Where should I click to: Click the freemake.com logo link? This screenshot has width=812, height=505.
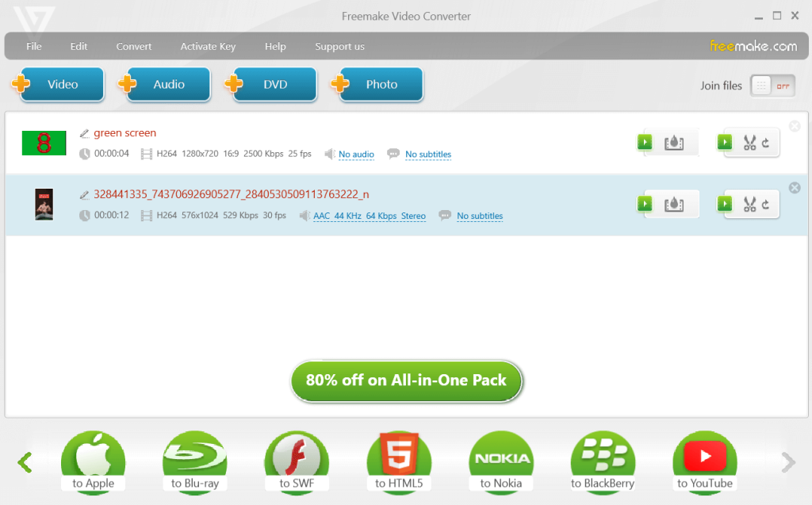pyautogui.click(x=753, y=46)
